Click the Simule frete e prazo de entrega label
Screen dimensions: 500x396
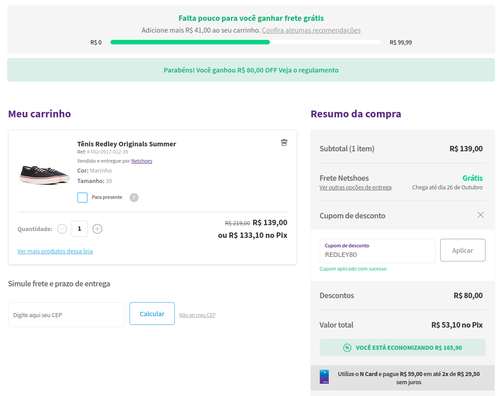click(59, 284)
